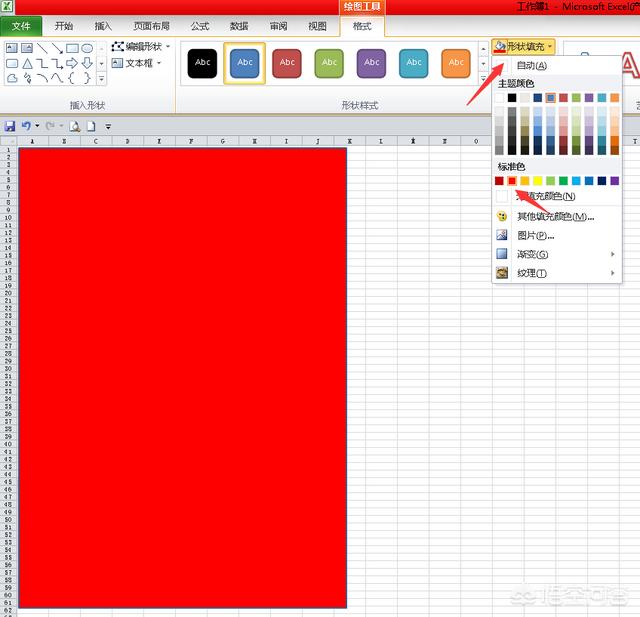This screenshot has width=640, height=617.
Task: Switch to the 数据 tab
Action: [239, 26]
